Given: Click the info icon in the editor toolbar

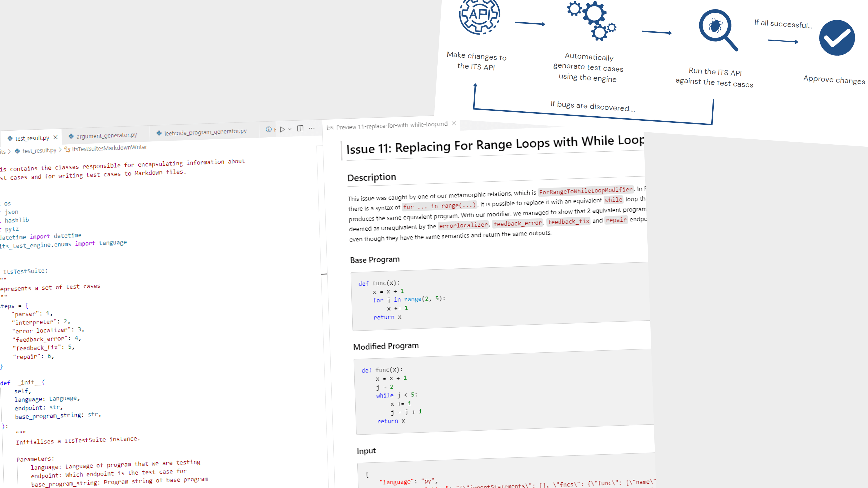Looking at the screenshot, I should point(269,129).
